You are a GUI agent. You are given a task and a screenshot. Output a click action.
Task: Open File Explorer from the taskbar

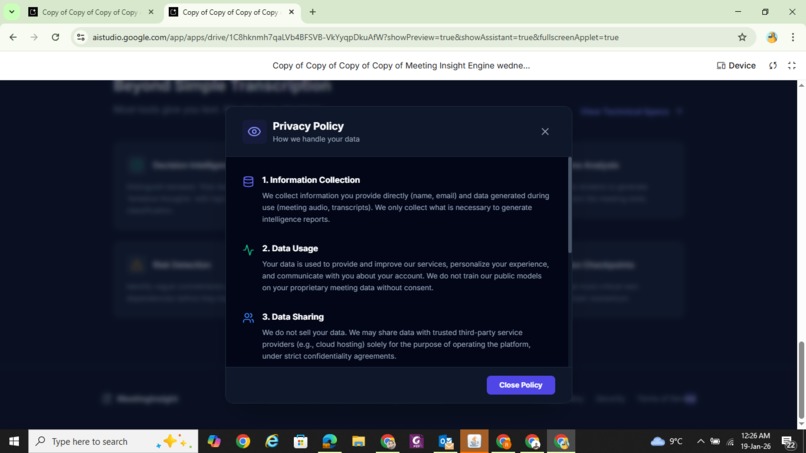tap(358, 441)
